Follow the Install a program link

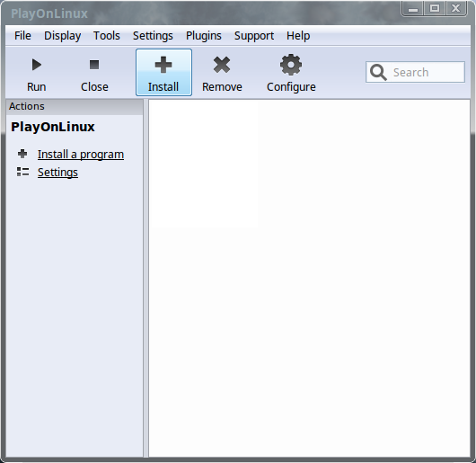pyautogui.click(x=81, y=155)
